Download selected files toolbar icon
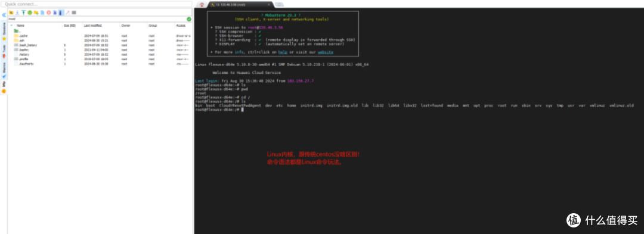This screenshot has width=644, height=234. tap(17, 13)
